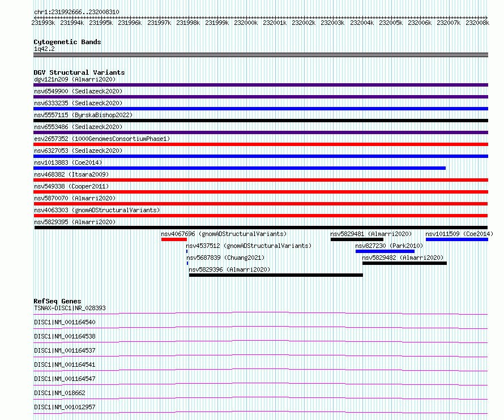
Task: Click nsv5687839 (Chuang2021) label
Action: [225, 258]
